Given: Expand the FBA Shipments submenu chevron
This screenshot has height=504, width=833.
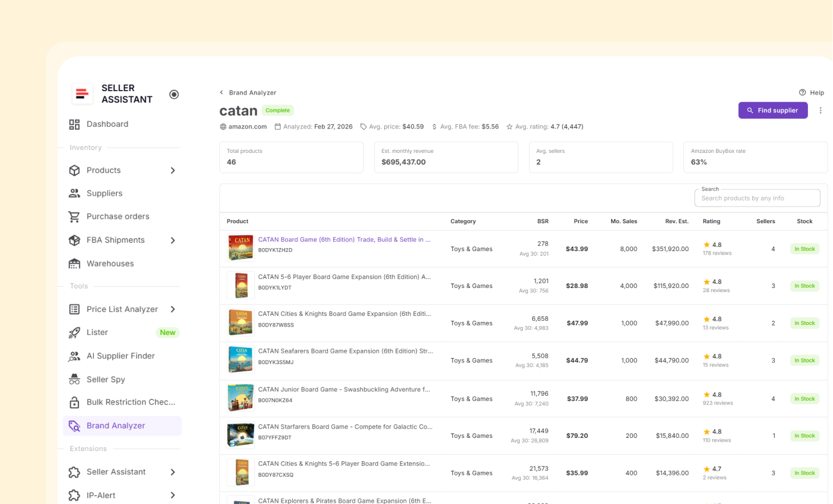Looking at the screenshot, I should click(173, 240).
